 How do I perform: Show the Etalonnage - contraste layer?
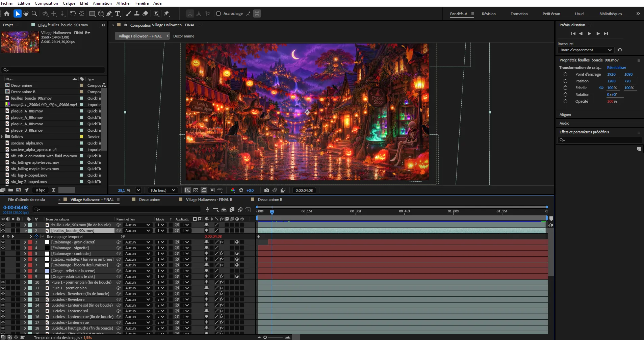click(x=3, y=254)
